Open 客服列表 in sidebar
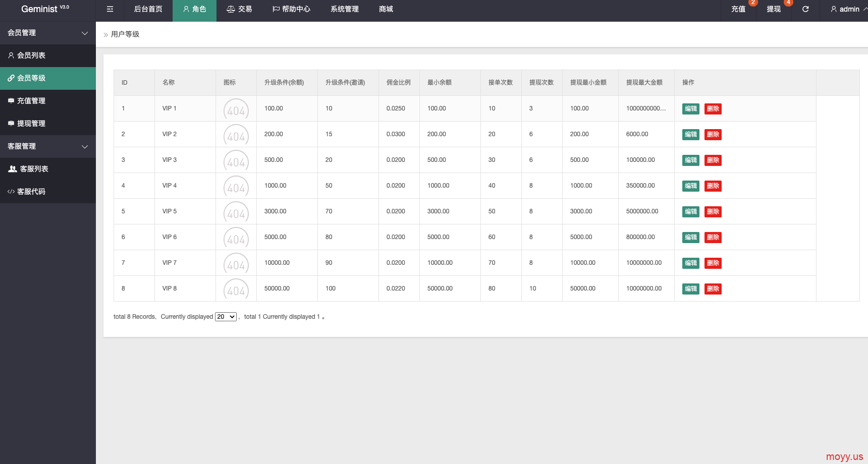868x464 pixels. (48, 169)
